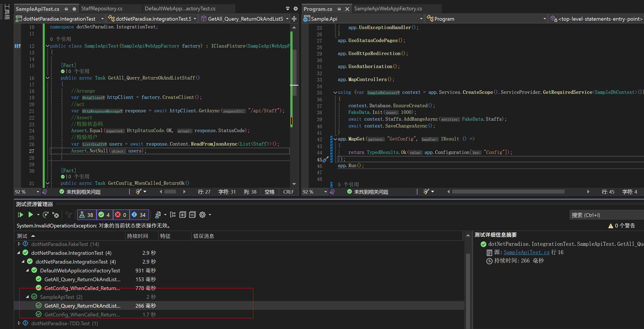Open the settings gear dropdown arrow

coord(210,215)
